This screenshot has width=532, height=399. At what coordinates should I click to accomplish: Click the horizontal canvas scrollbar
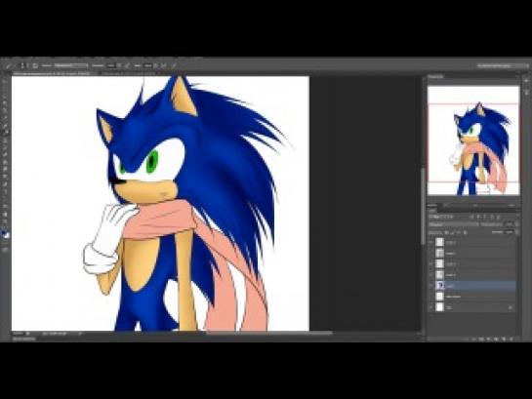pos(269,334)
